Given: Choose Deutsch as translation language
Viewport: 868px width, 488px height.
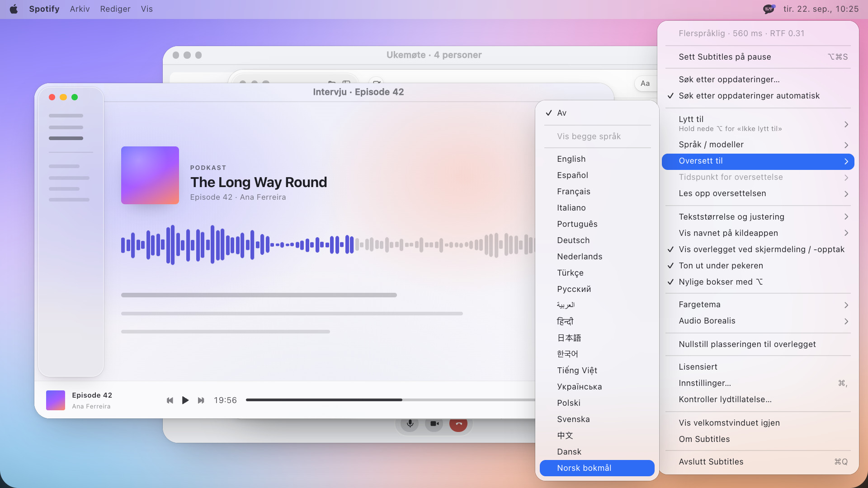Looking at the screenshot, I should click(x=597, y=240).
